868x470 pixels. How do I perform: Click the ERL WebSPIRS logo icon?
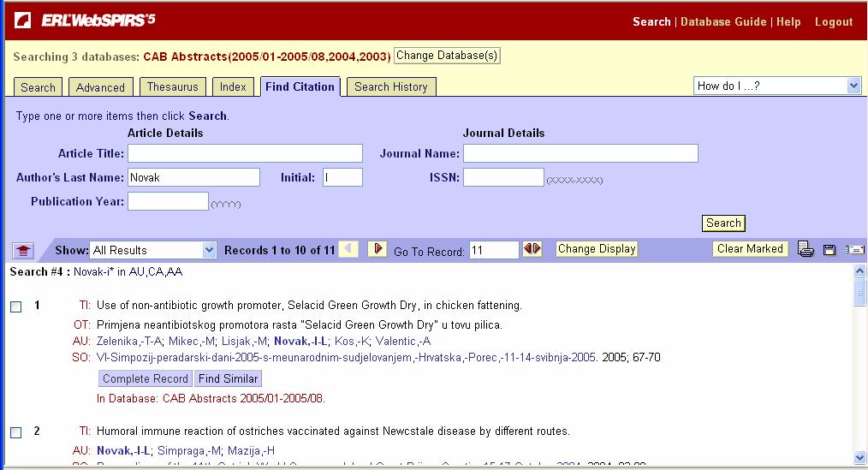point(23,21)
